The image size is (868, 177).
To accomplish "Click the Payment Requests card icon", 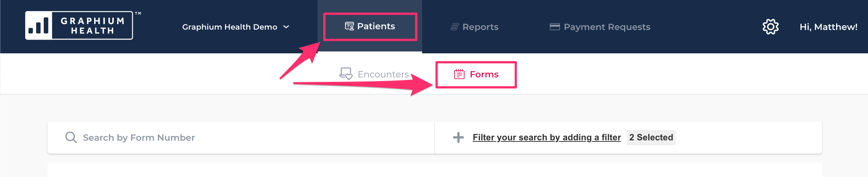I will pos(554,27).
